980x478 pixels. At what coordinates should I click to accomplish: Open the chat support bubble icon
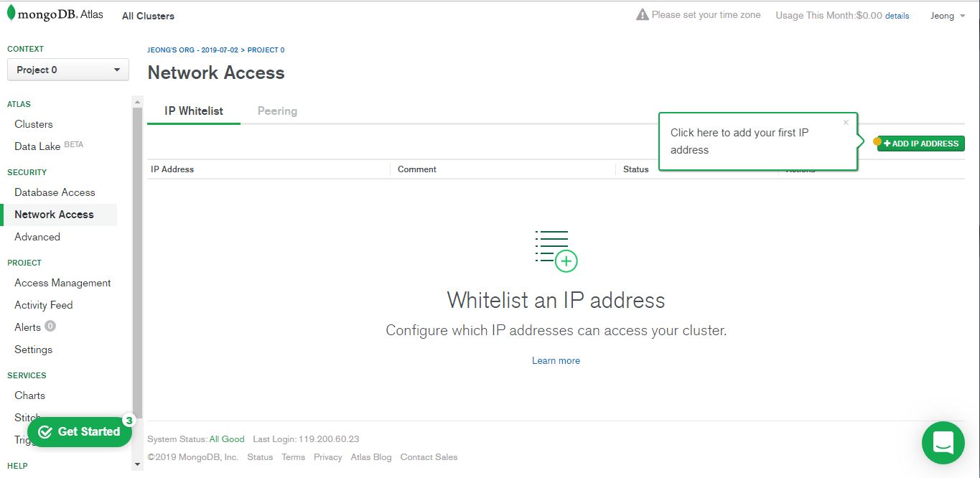(943, 443)
